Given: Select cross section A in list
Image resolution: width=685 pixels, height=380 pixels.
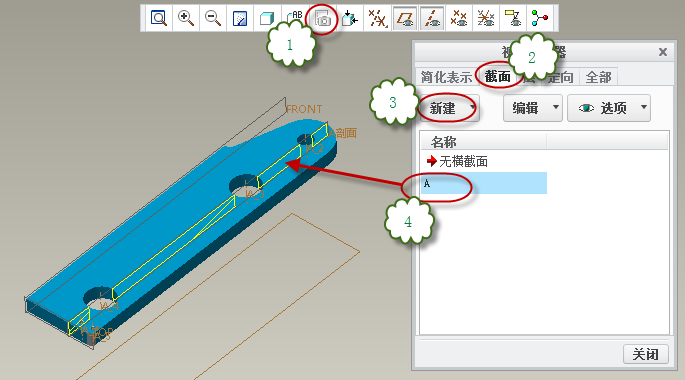Looking at the screenshot, I should click(x=484, y=183).
